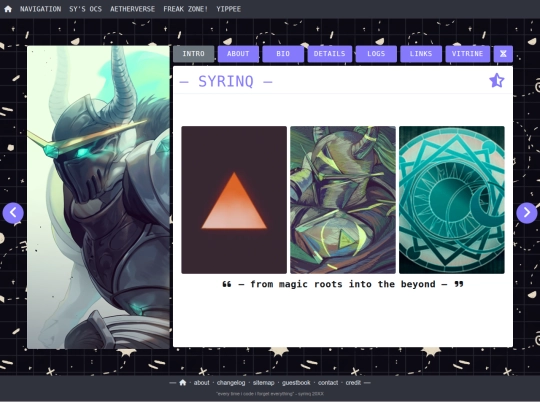Click the large armored knight portrait
Viewport: 540px width, 405px height.
tap(98, 197)
